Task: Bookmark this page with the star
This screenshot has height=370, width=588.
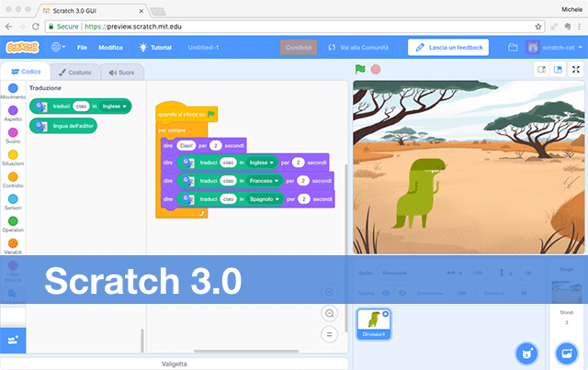Action: tap(538, 27)
